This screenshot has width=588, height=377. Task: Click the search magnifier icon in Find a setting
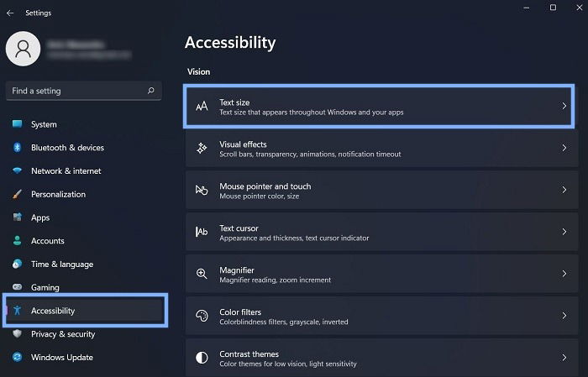(150, 91)
